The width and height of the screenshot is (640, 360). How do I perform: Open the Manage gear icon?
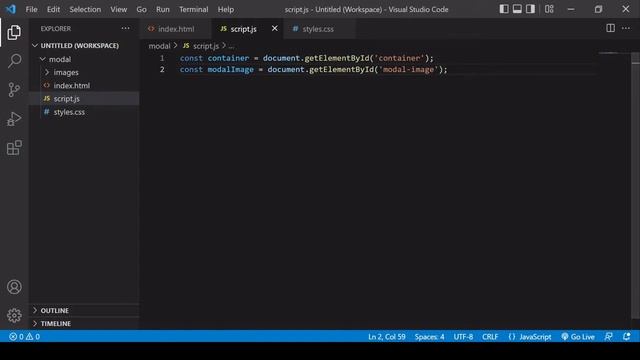[14, 316]
